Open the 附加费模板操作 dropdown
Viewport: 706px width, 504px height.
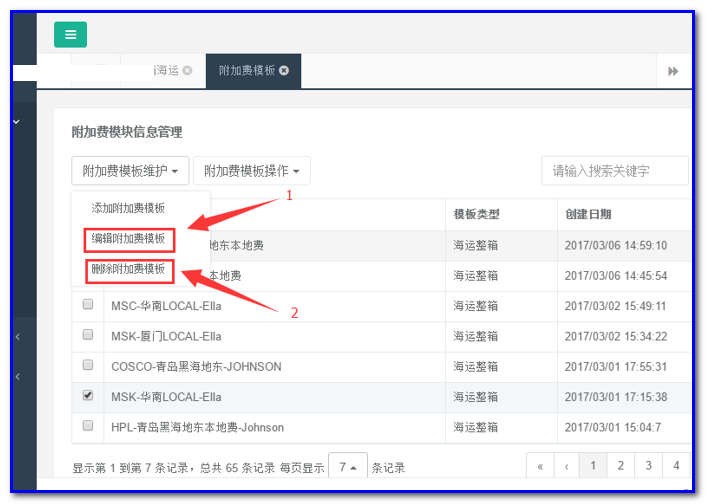(252, 171)
